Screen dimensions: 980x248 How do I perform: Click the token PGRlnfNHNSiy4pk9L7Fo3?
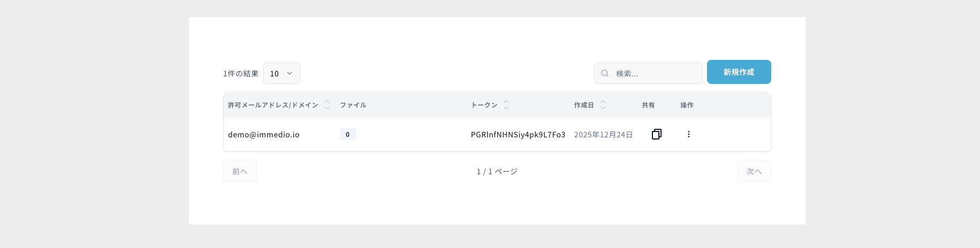click(518, 135)
